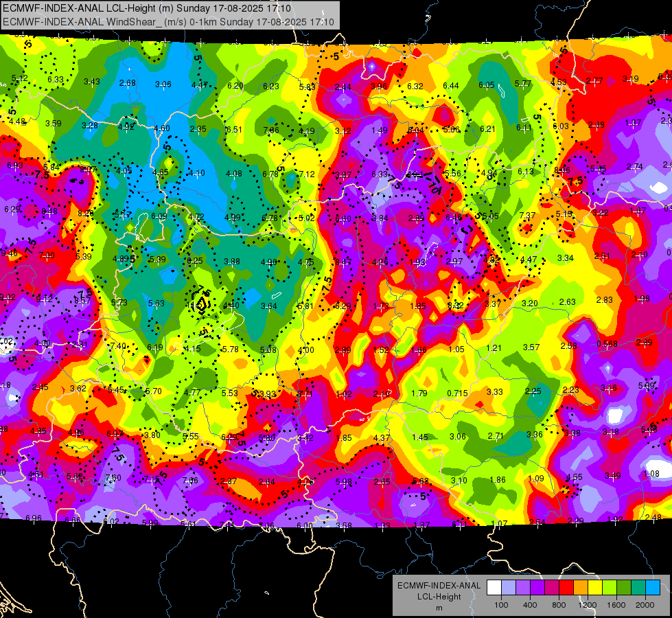The height and width of the screenshot is (618, 672).
Task: Click the wind shear value '1.05'
Action: pyautogui.click(x=456, y=350)
